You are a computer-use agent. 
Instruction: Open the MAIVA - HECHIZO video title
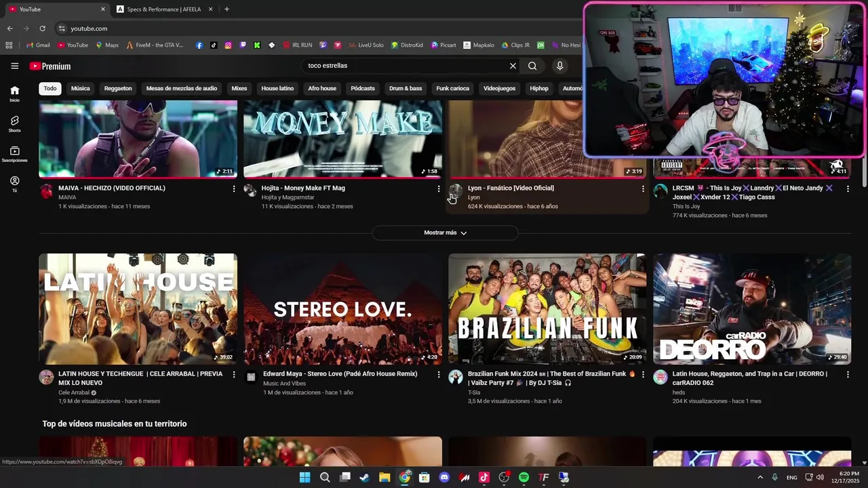[112, 188]
